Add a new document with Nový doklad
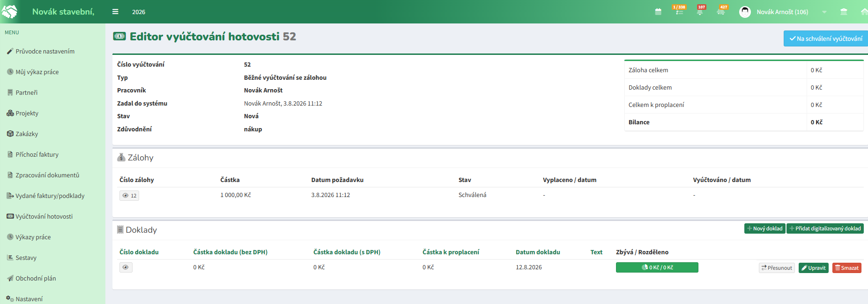 (765, 228)
